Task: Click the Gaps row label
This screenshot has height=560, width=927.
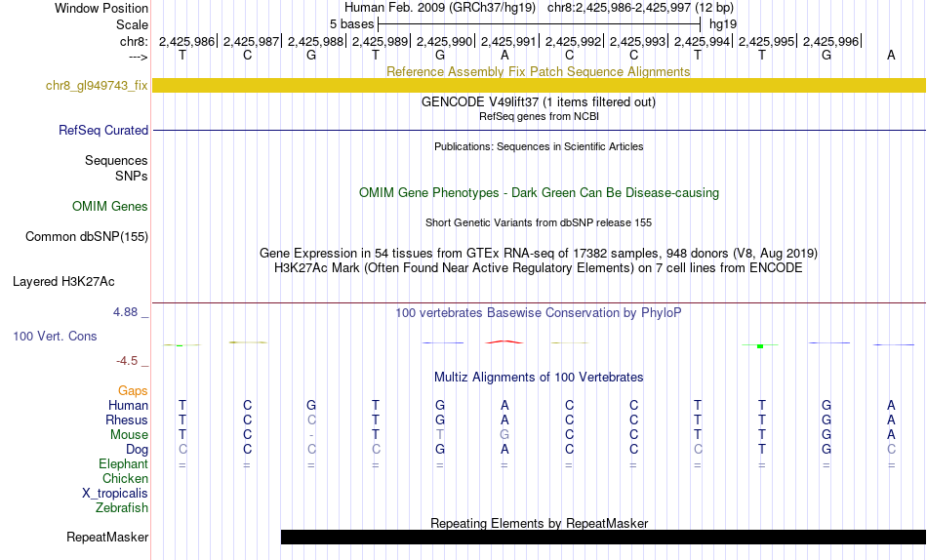Action: [133, 391]
